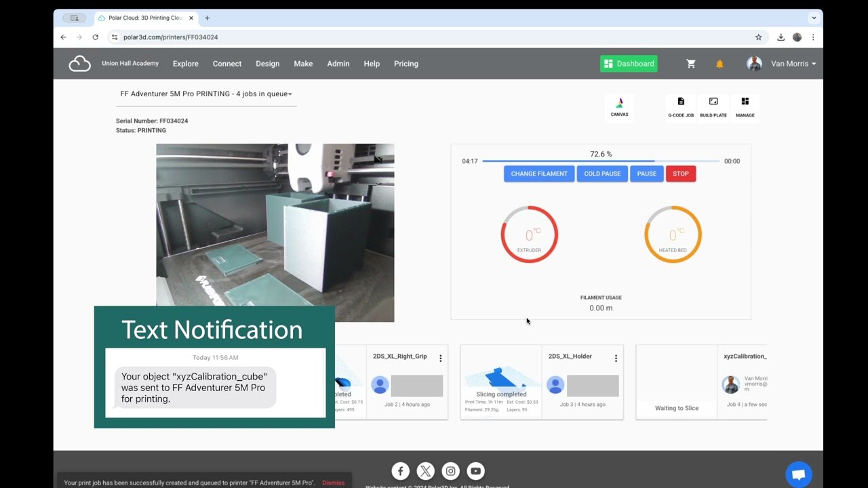The width and height of the screenshot is (868, 488).
Task: Click the Van Morris profile avatar
Action: (754, 64)
